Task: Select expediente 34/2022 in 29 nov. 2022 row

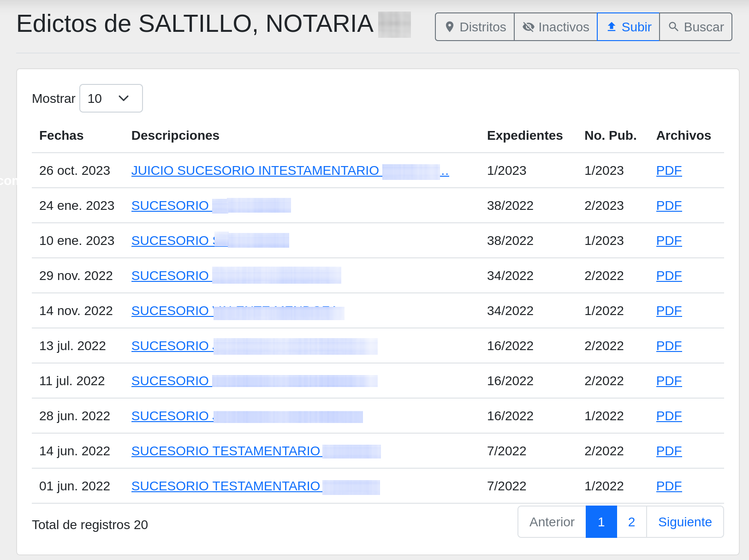Action: pyautogui.click(x=510, y=276)
